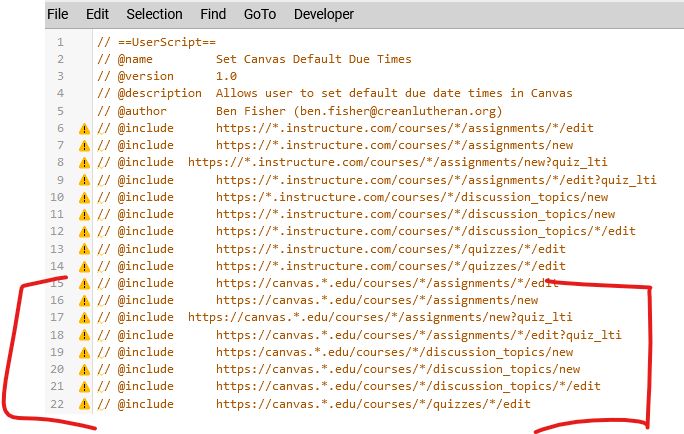Click the warning icon on line 11
Image resolution: width=684 pixels, height=434 pixels.
(84, 215)
